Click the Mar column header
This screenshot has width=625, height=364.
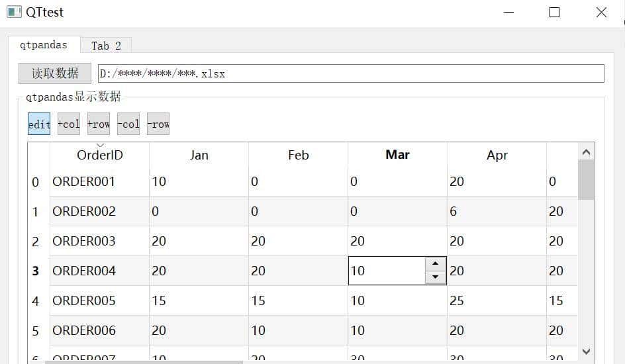(x=397, y=155)
